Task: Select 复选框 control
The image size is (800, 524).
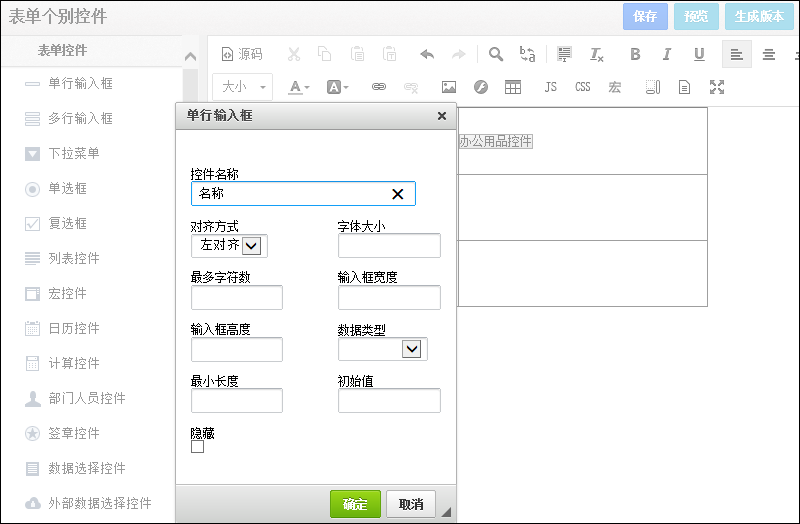Action: pos(56,223)
